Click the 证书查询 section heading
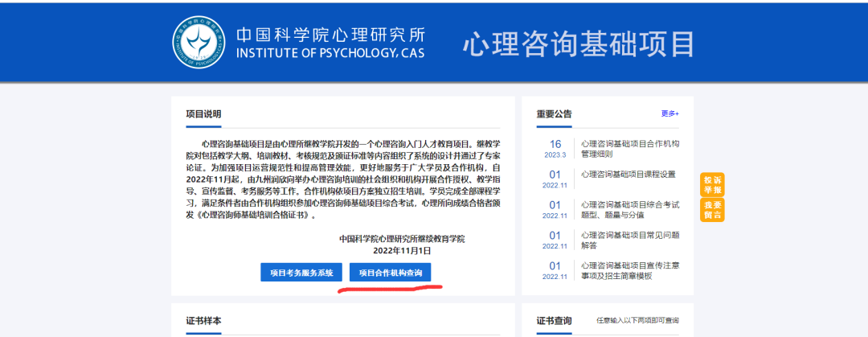Image resolution: width=868 pixels, height=337 pixels. click(554, 321)
